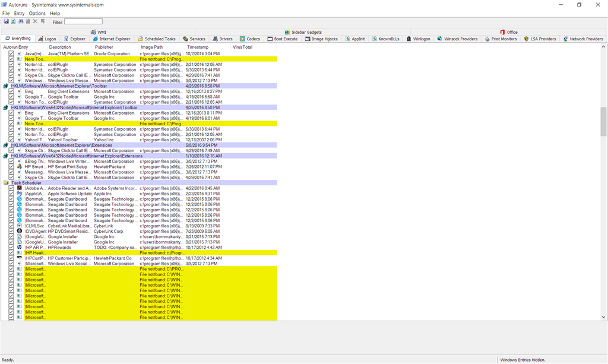Sort by the Autorun Entry column header

(24, 47)
